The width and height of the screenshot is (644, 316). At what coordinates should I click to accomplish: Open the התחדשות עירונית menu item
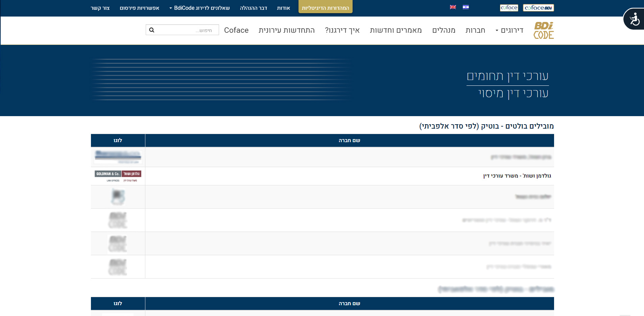pyautogui.click(x=286, y=30)
